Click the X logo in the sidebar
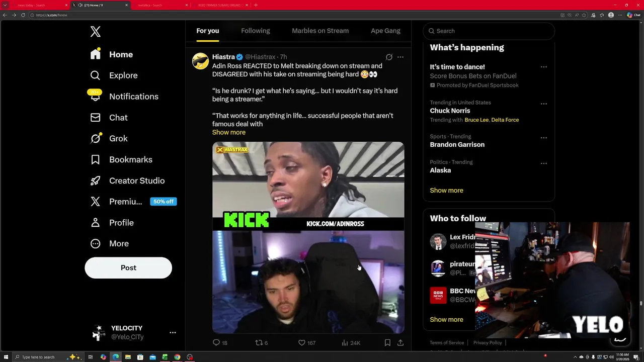 click(x=96, y=32)
